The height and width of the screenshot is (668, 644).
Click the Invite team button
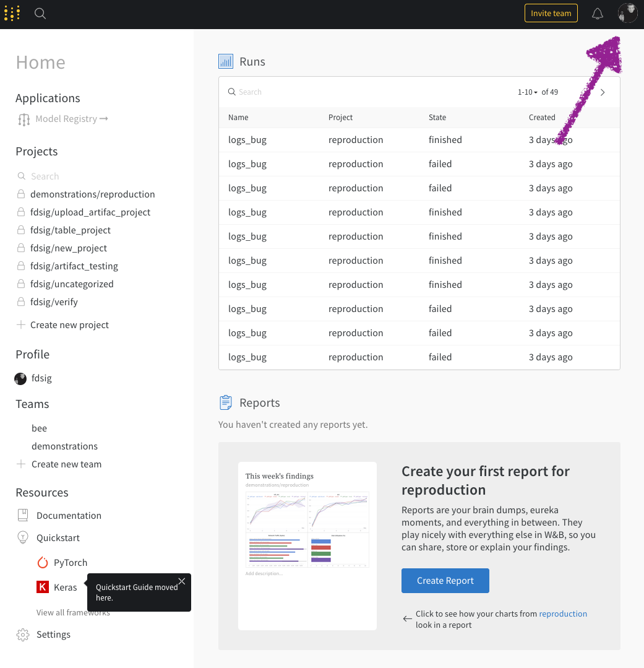[551, 13]
